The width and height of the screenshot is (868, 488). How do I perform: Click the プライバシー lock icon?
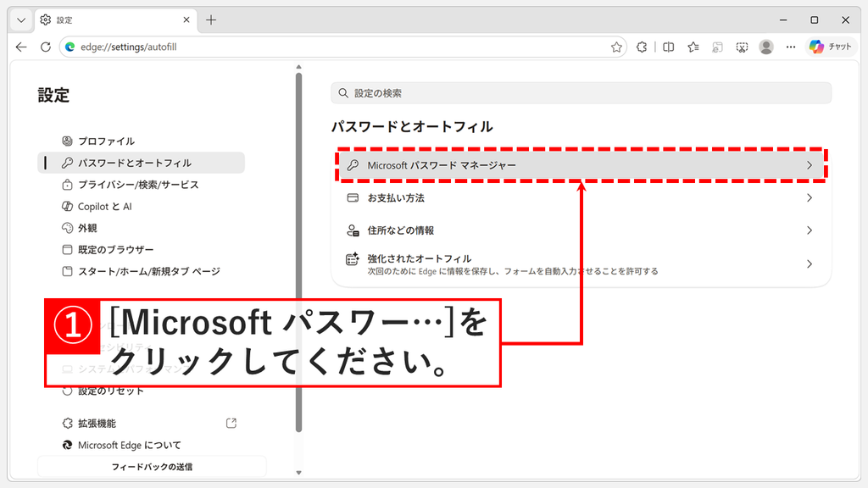[x=67, y=184]
